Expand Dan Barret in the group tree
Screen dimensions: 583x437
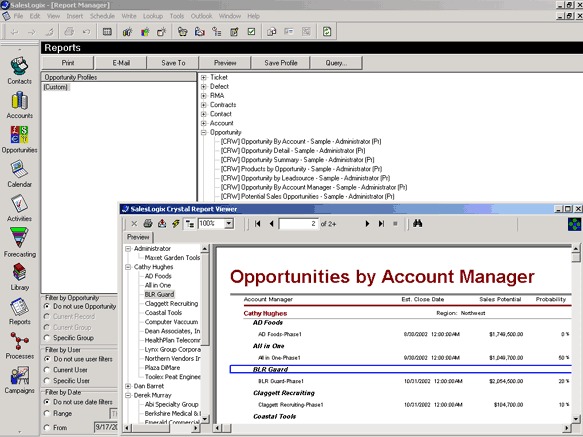(128, 386)
